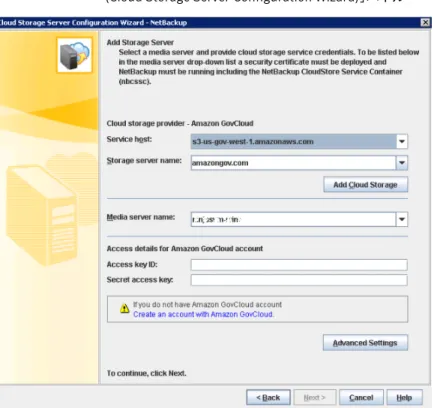The image size is (434, 408).
Task: Click Access details for Amazon GovCloud account text
Action: pos(185,248)
